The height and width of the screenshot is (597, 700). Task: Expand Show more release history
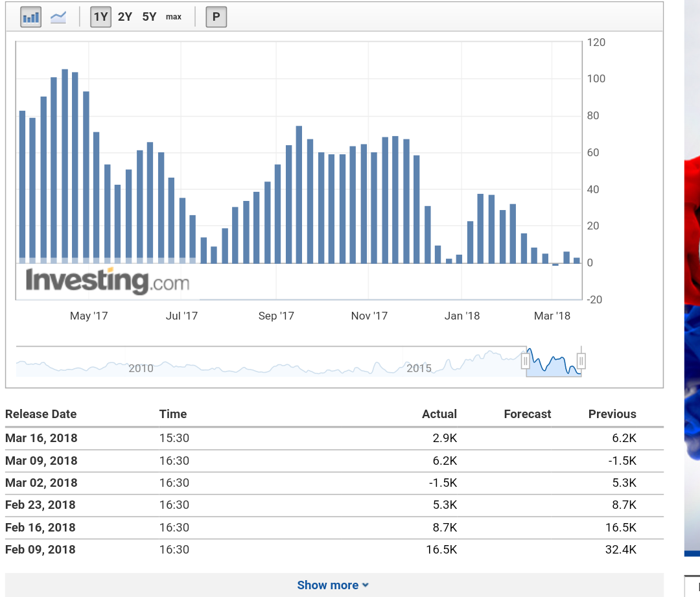point(333,585)
